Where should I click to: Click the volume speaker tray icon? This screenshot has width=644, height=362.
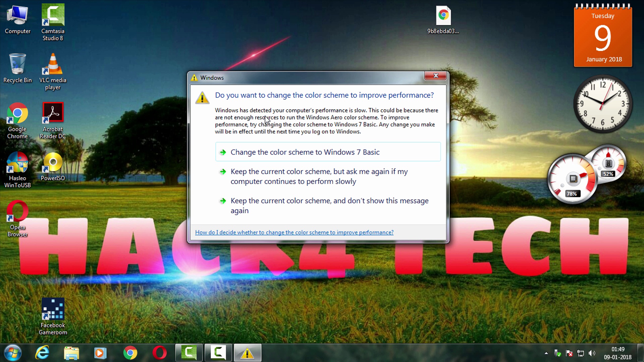pyautogui.click(x=592, y=353)
